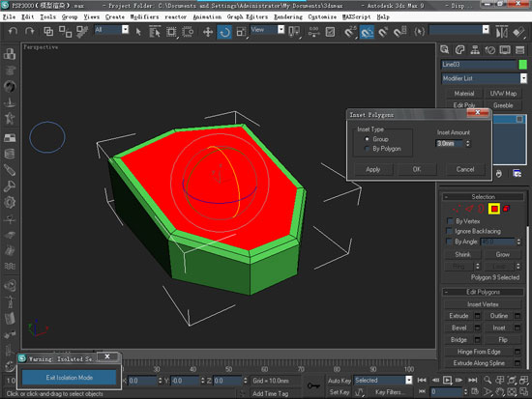Select Element sub-object level icon
The image size is (532, 399).
tap(506, 209)
